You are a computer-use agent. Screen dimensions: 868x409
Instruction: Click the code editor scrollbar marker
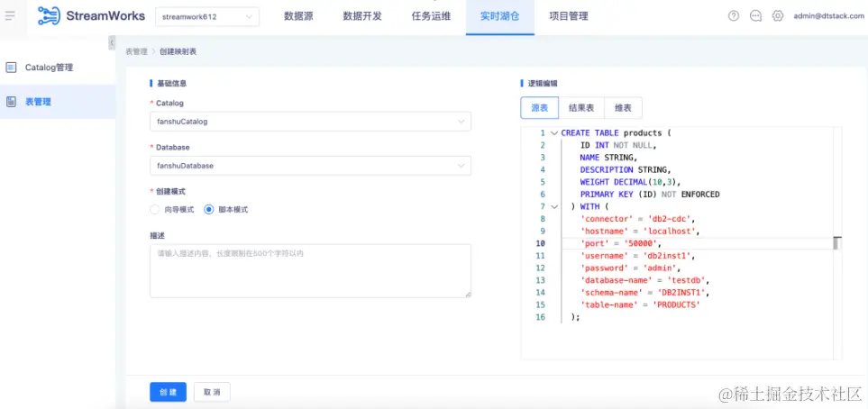(837, 243)
